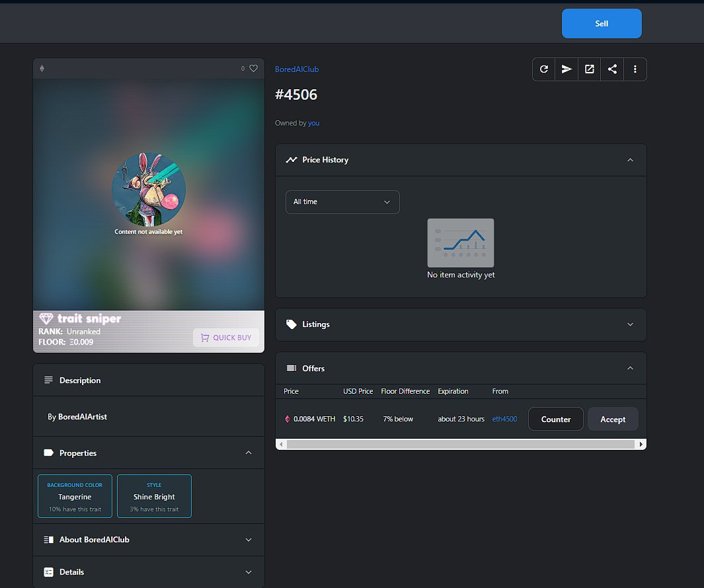Click the '7% below' floor difference value
Screen dimensions: 704x588
tap(398, 419)
